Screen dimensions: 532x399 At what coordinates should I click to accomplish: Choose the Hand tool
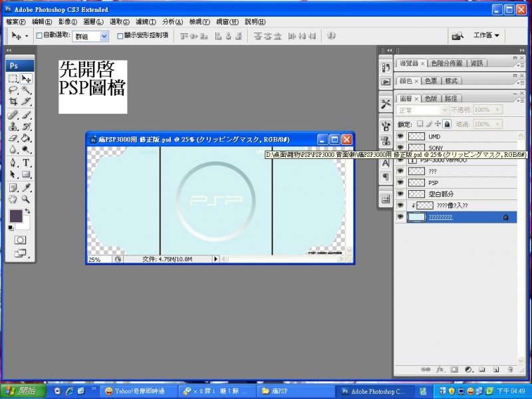click(13, 199)
